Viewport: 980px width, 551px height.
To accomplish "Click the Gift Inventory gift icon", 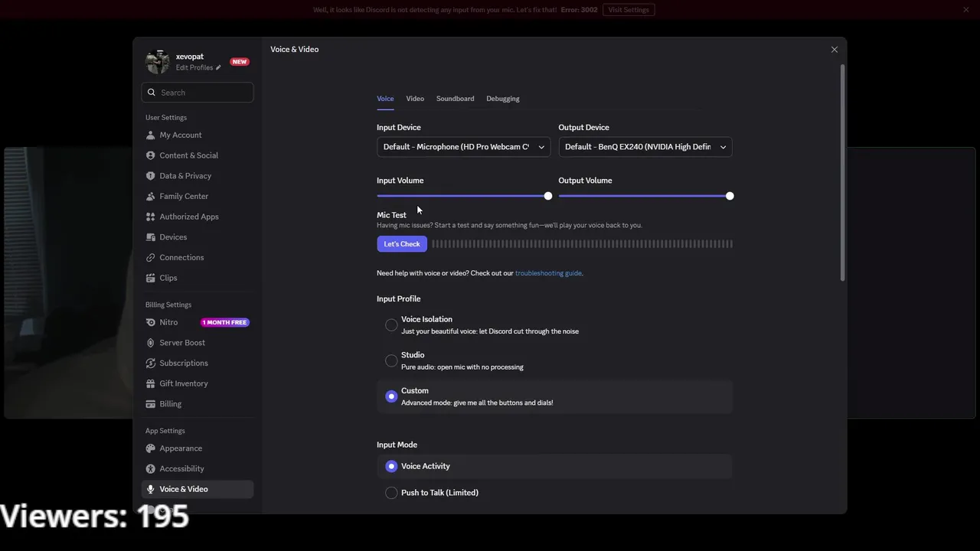I will [x=151, y=383].
